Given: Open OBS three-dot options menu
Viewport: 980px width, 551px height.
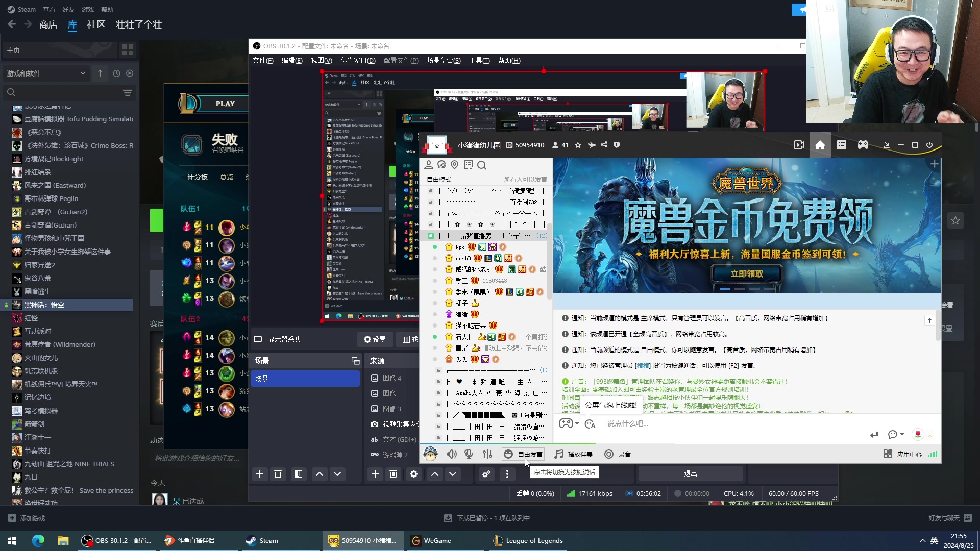Looking at the screenshot, I should point(507,474).
